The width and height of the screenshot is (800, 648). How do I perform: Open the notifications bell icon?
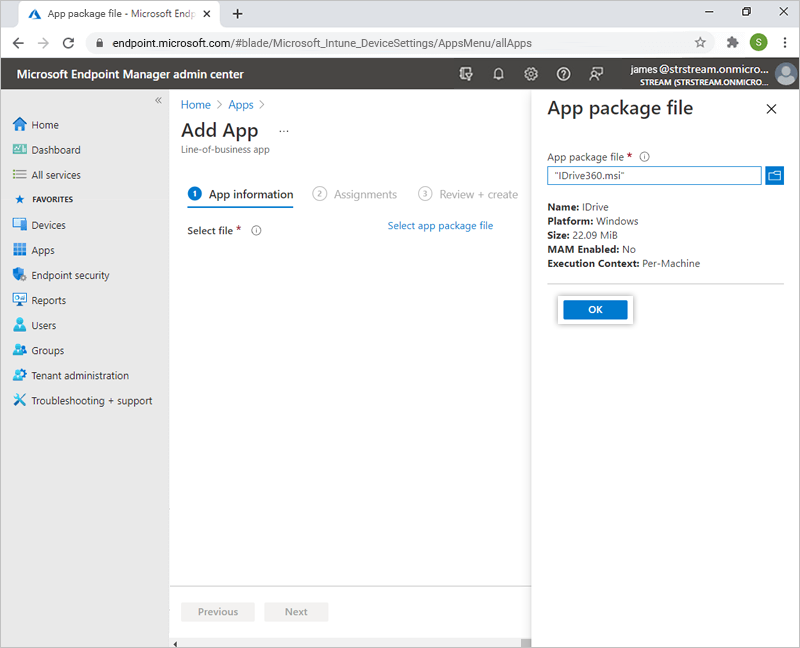[498, 74]
